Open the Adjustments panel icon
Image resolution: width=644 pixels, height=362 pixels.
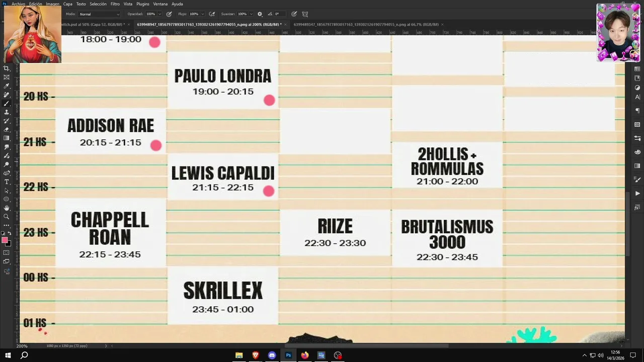(x=637, y=87)
